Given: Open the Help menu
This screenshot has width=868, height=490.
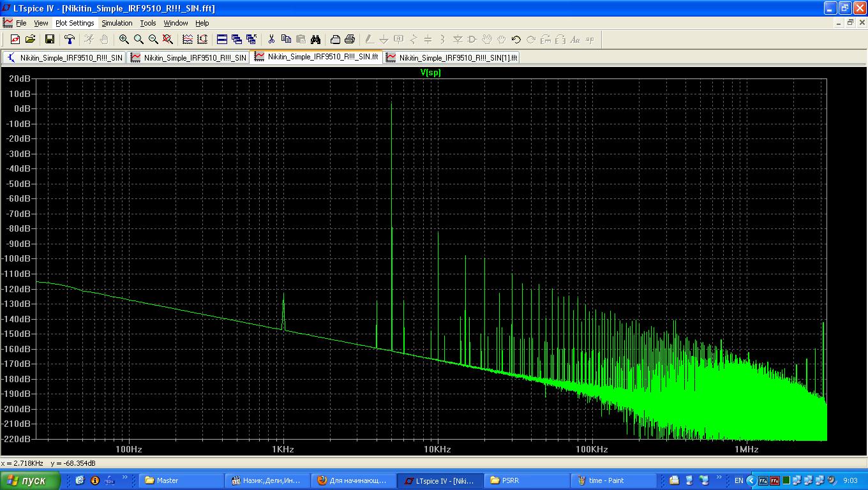Looking at the screenshot, I should (x=202, y=23).
